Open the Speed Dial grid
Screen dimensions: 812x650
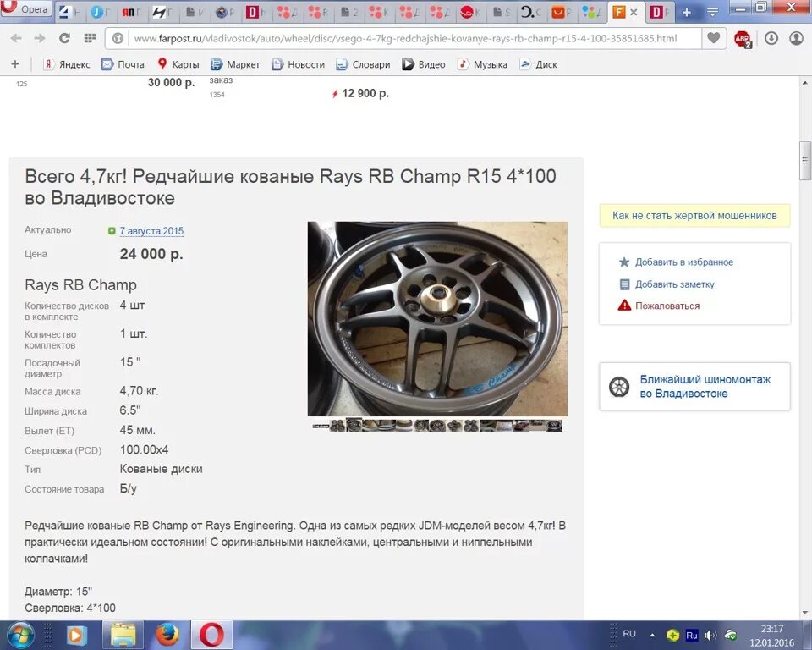(x=90, y=38)
